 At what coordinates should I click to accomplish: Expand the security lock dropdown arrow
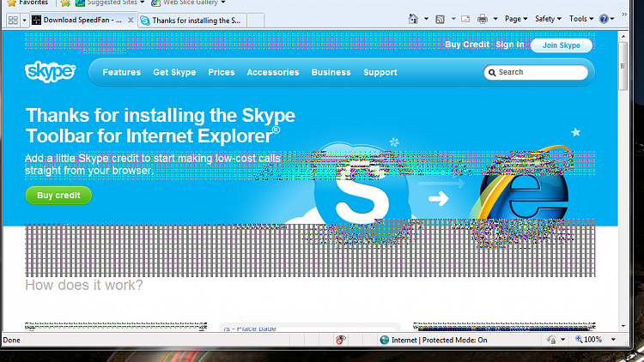tap(563, 340)
